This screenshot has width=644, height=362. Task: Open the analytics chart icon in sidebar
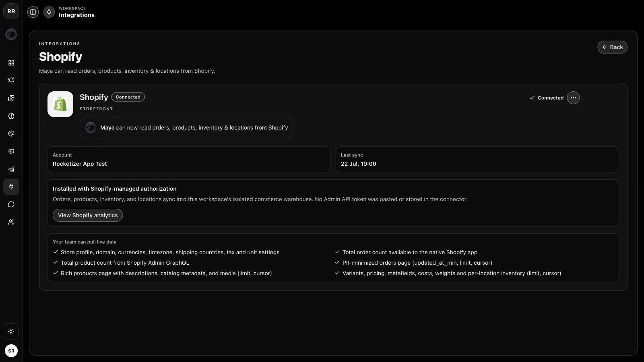(11, 169)
